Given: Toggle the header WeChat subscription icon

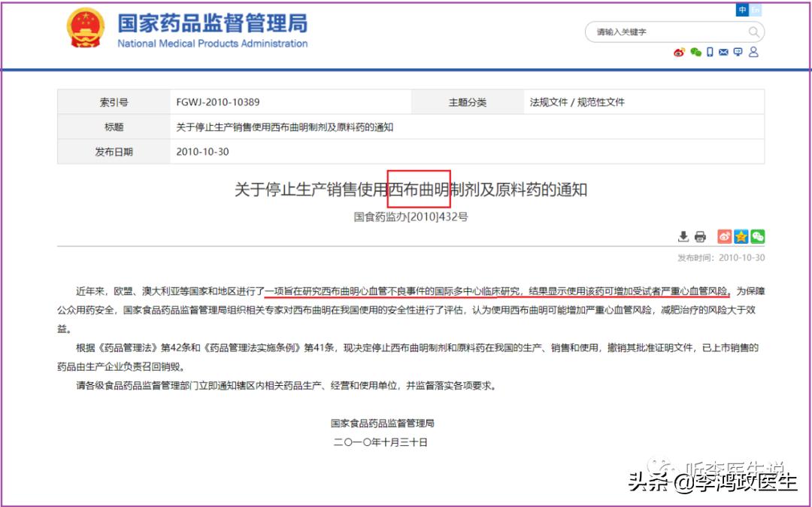Looking at the screenshot, I should [x=694, y=53].
